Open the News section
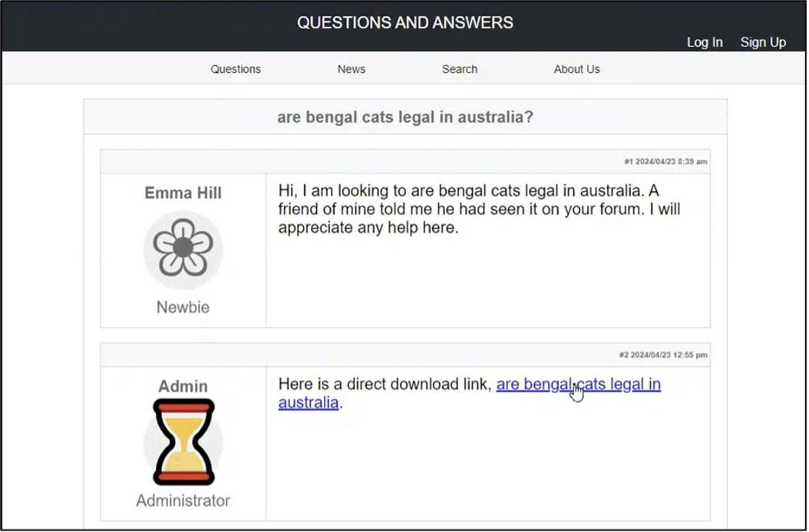The image size is (809, 532). [x=351, y=69]
